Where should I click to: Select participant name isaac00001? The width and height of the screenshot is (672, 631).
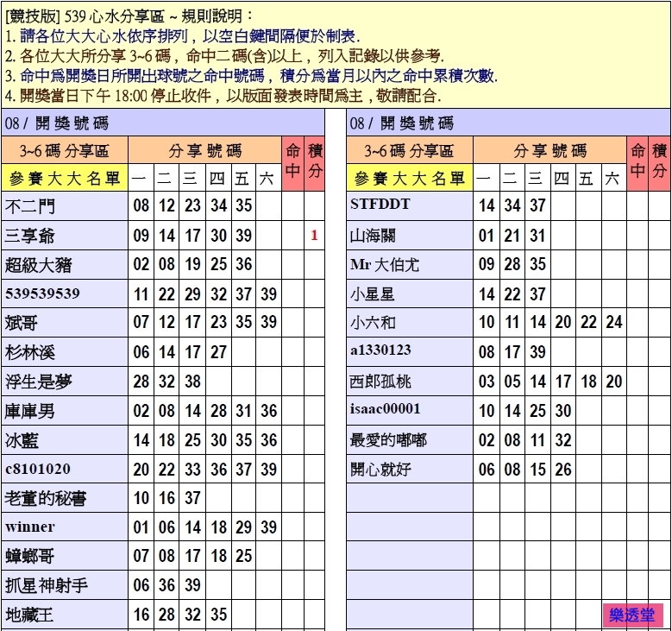pyautogui.click(x=386, y=409)
